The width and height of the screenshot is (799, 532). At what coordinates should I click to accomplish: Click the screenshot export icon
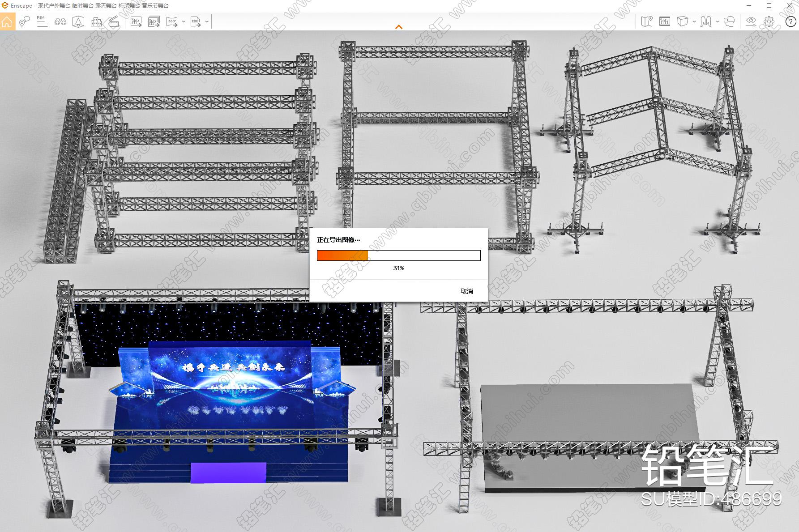pos(136,21)
